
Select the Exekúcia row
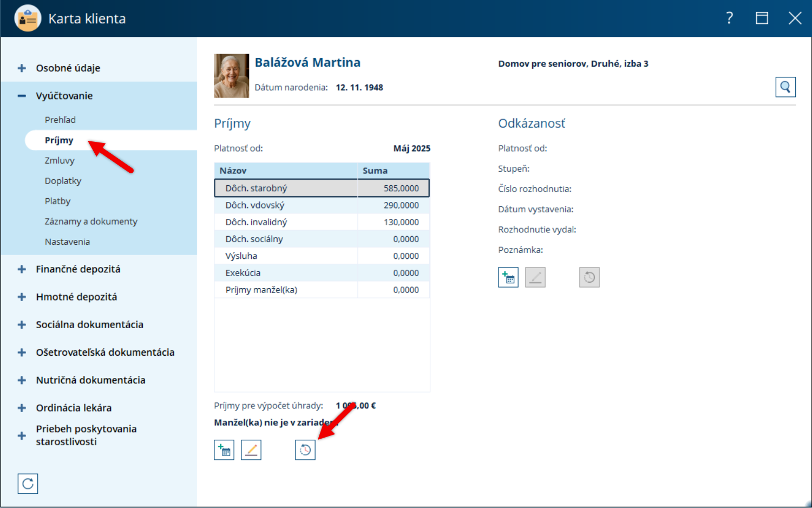[322, 273]
